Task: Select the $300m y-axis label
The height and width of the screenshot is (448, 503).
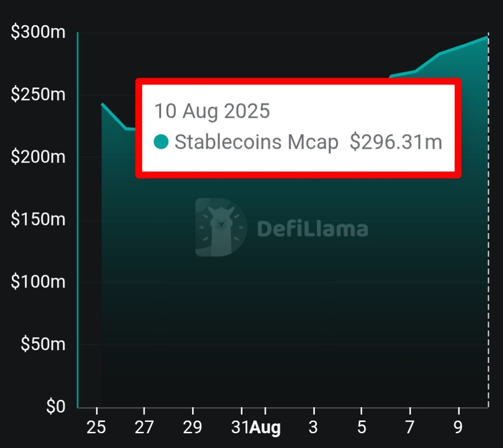Action: (38, 32)
